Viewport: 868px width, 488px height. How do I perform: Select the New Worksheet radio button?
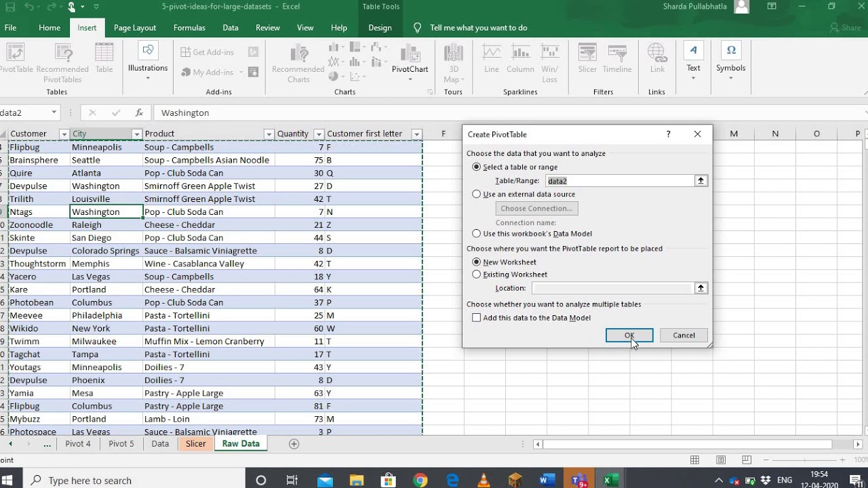(477, 262)
